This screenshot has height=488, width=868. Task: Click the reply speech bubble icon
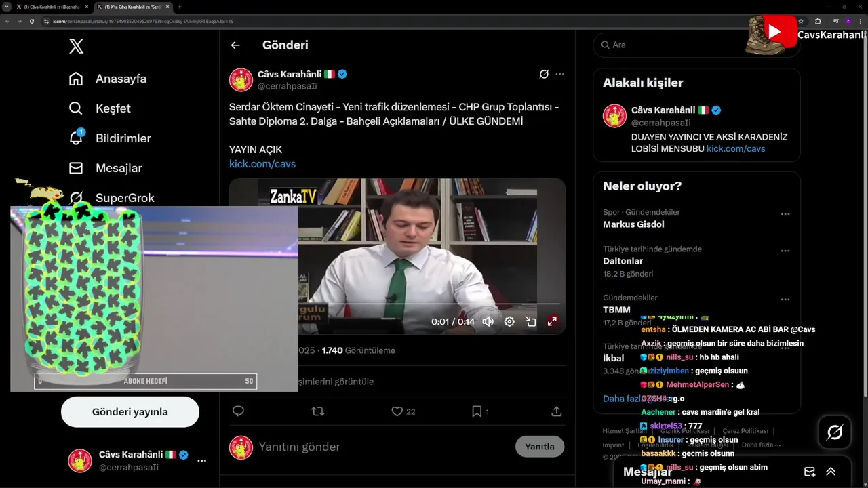[238, 411]
